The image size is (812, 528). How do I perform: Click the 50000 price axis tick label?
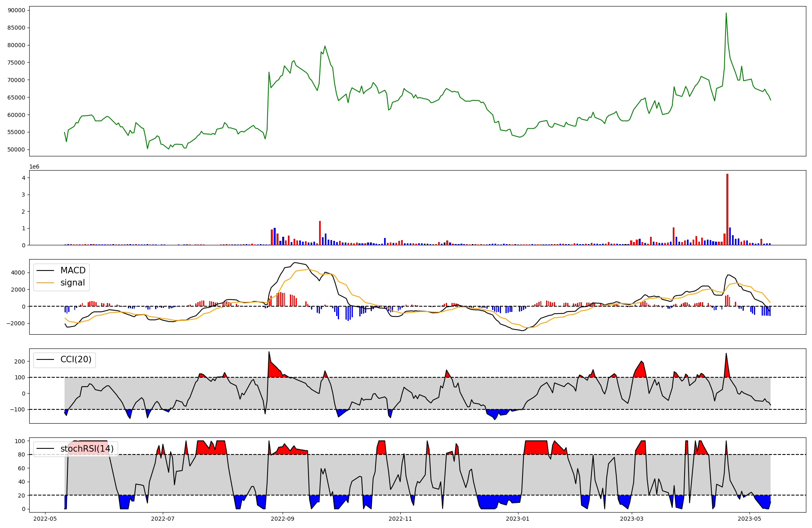pos(16,149)
